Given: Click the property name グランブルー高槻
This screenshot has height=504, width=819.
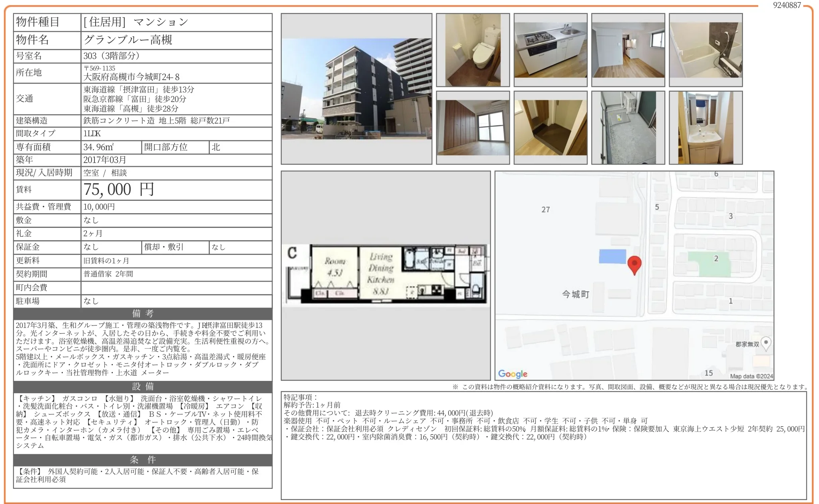Looking at the screenshot, I should coord(128,40).
